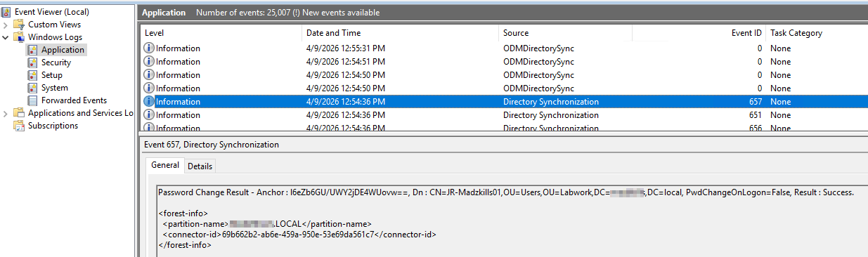Click the Custom Views folder icon
Image resolution: width=868 pixels, height=257 pixels.
pyautogui.click(x=20, y=25)
